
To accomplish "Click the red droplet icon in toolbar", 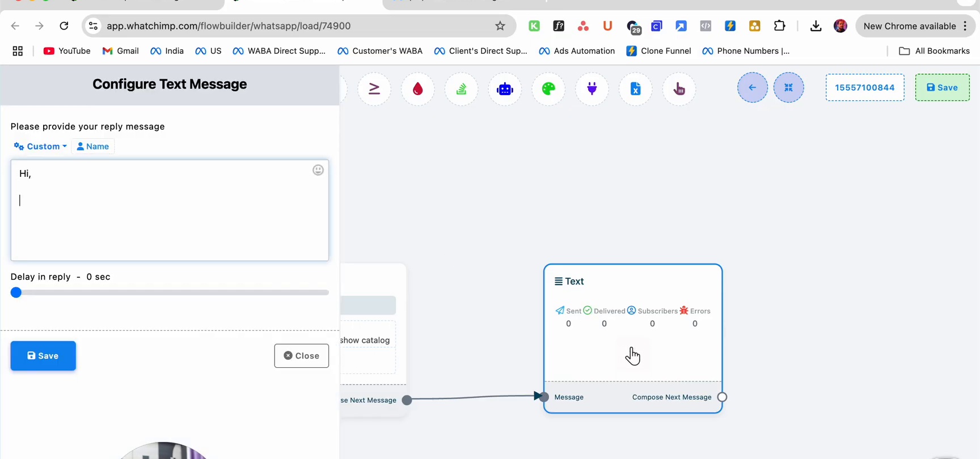I will click(418, 89).
